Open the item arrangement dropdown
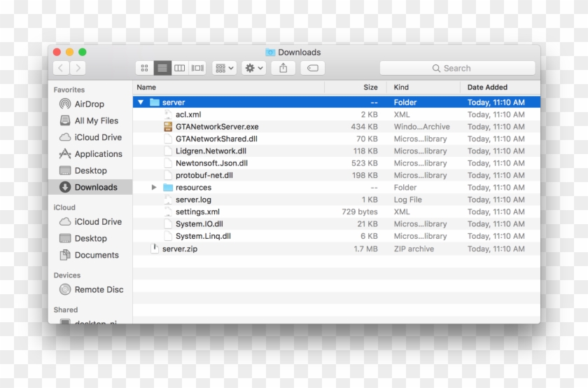 coord(224,68)
